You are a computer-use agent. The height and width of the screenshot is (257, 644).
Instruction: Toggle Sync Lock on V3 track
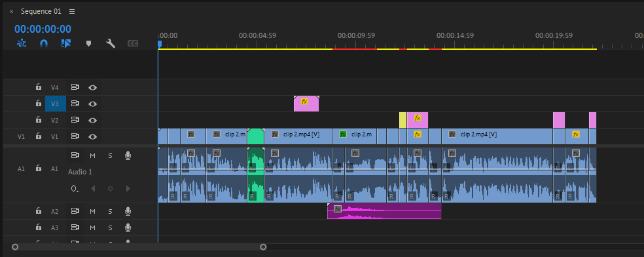75,104
